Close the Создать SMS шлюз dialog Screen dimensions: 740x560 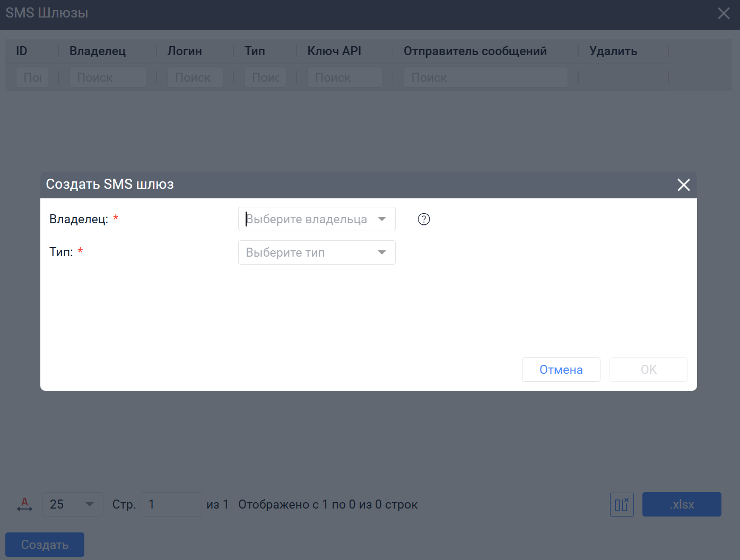click(x=683, y=185)
